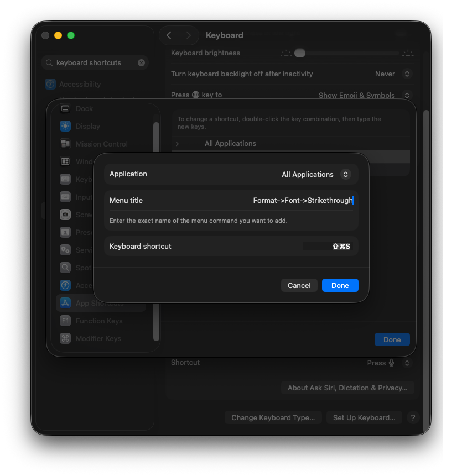Select the Windows icon in shortcuts list
Viewport: 462px width, 476px height.
65,161
